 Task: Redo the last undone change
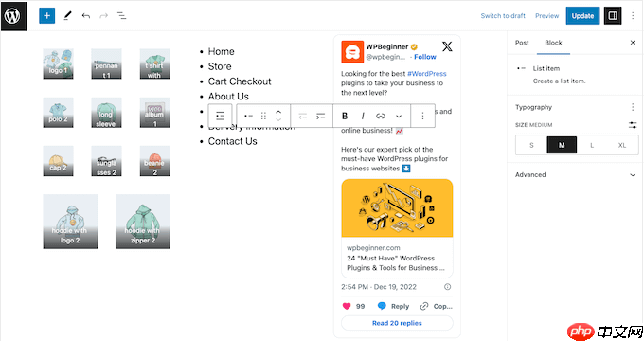coord(103,16)
